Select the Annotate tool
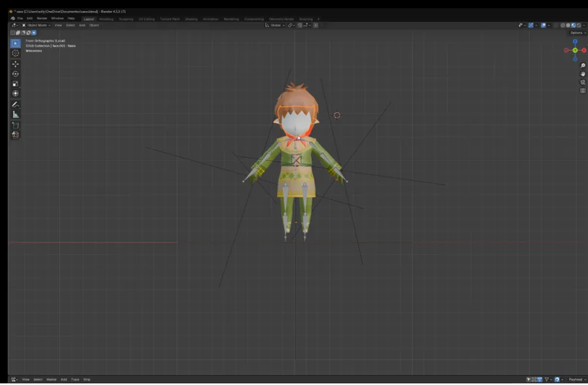Screen dimensions: 588x385 [x=16, y=104]
